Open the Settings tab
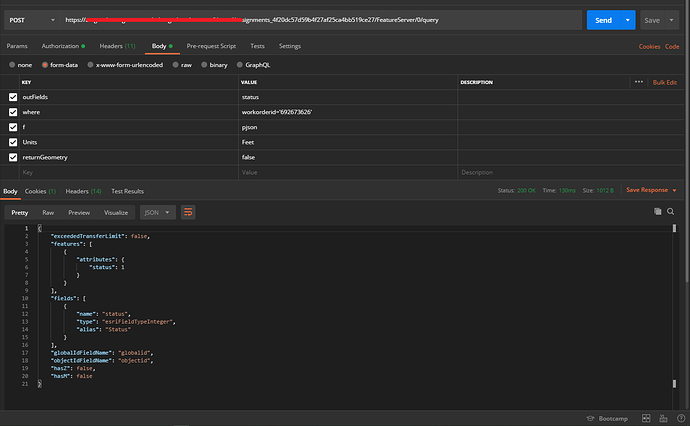Screen dimensions: 690x426 pyautogui.click(x=290, y=46)
